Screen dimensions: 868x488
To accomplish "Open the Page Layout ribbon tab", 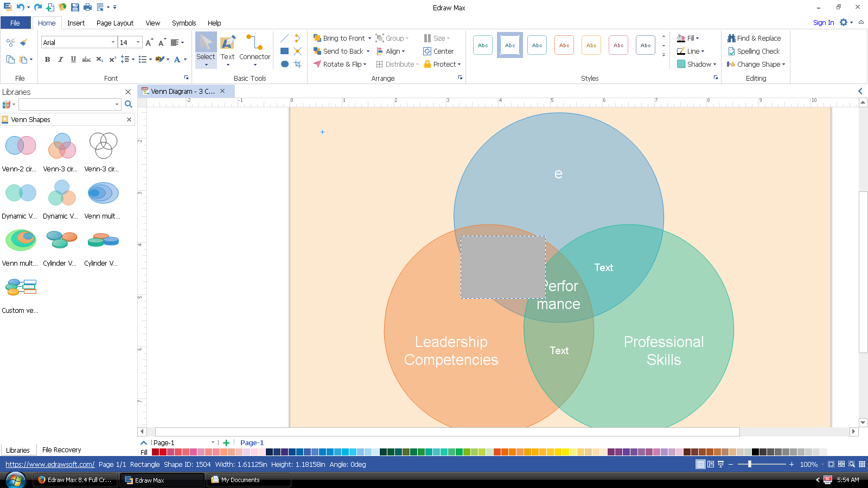I will [x=114, y=23].
